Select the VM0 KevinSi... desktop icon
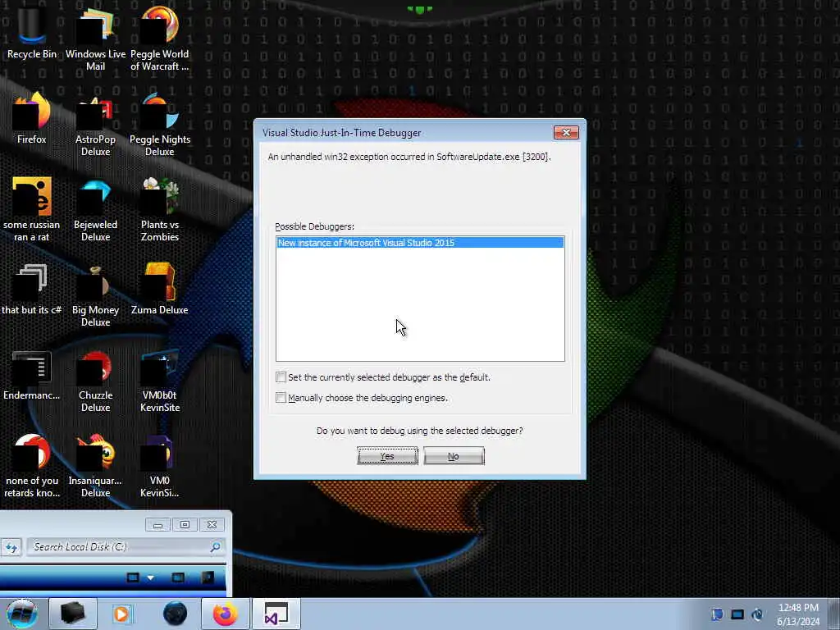The image size is (840, 630). click(x=160, y=465)
